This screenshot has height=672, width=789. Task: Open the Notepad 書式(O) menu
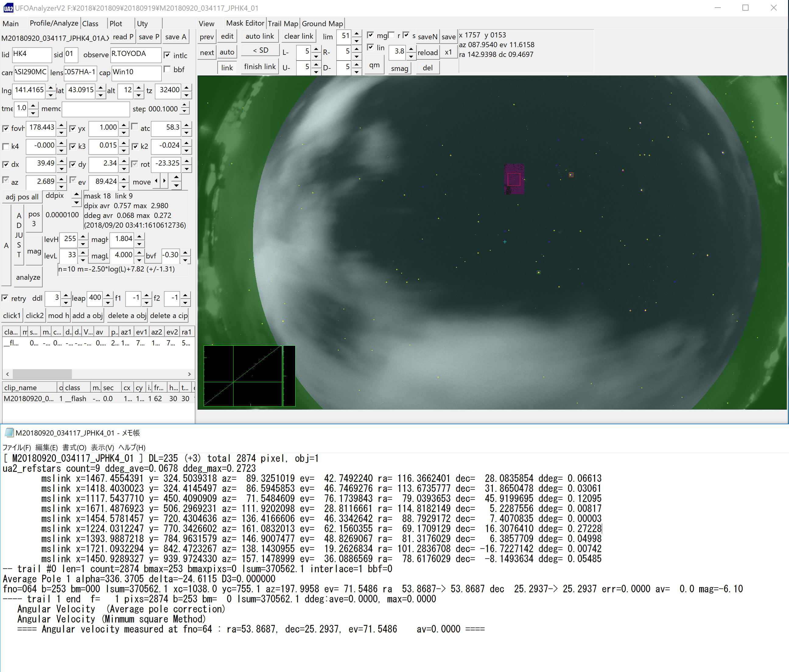(74, 447)
